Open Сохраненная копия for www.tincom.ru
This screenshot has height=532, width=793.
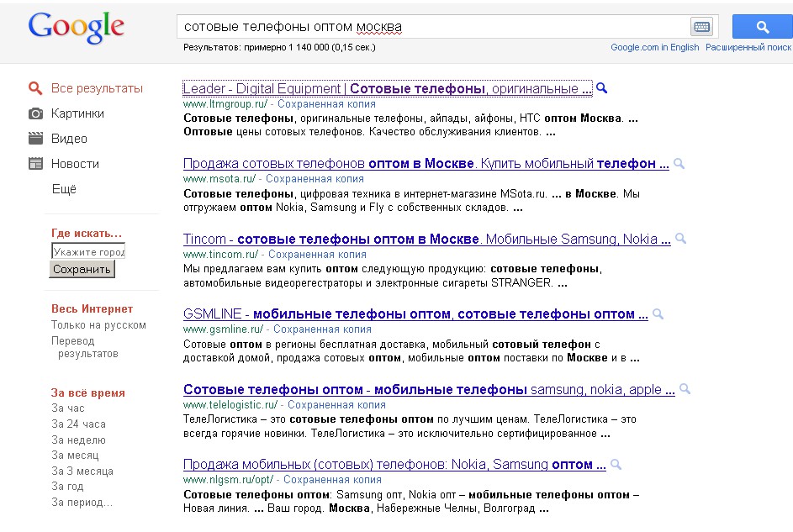point(317,255)
